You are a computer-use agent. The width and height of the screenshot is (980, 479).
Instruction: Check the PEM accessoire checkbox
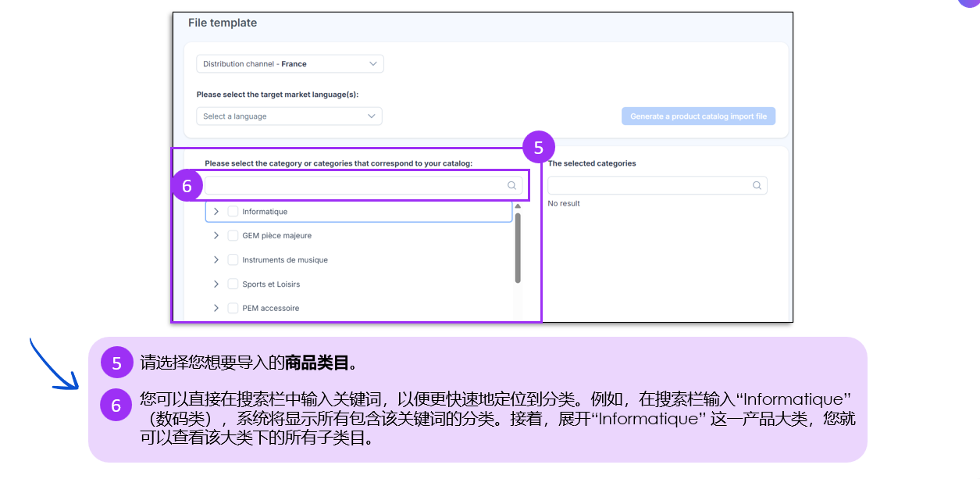tap(233, 309)
